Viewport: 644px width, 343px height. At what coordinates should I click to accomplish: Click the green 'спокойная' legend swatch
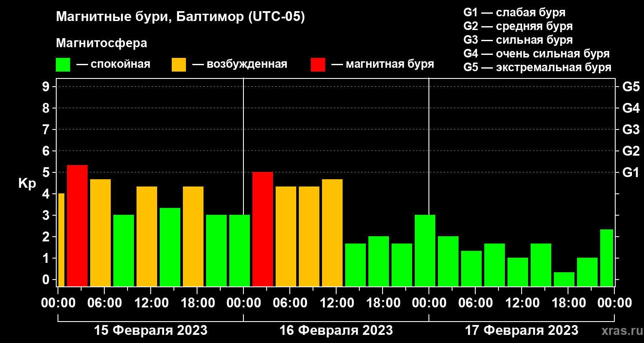(63, 65)
